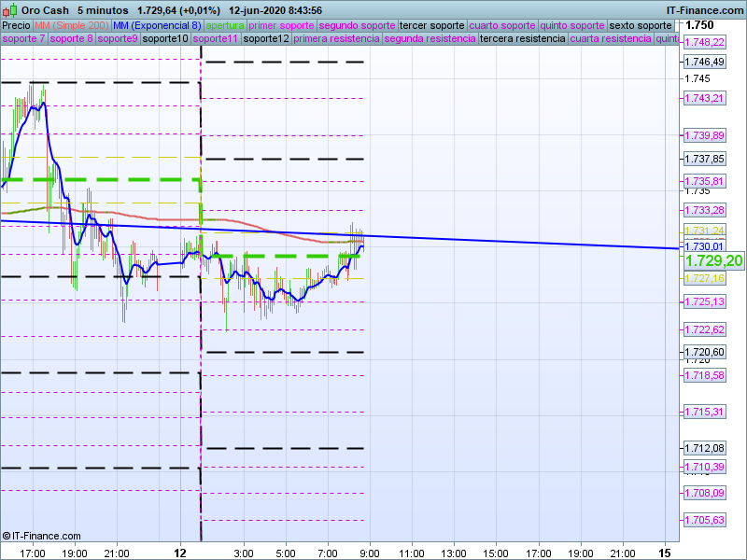Viewport: 747px width, 560px height.
Task: Click the 'tercera resistencia' label
Action: 521,39
